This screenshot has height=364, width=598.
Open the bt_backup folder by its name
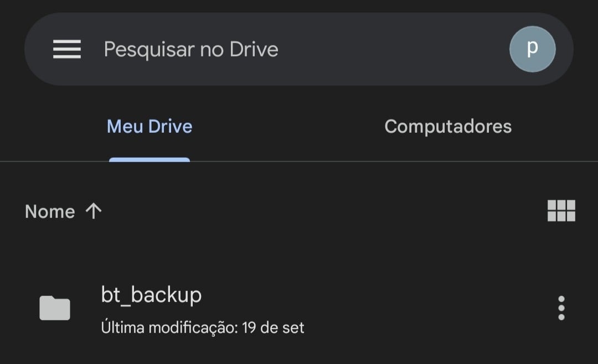click(x=151, y=295)
